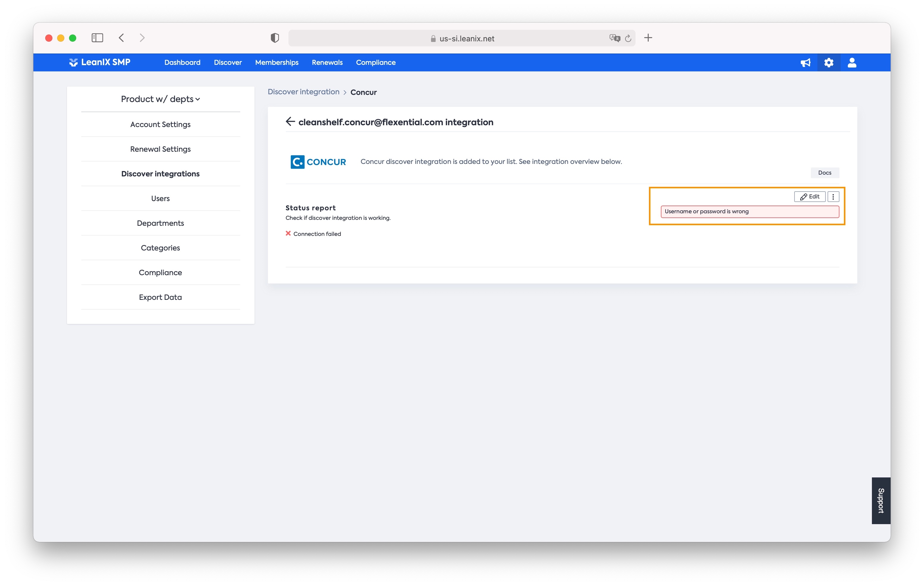The height and width of the screenshot is (586, 924).
Task: Click the announcements megaphone icon
Action: [x=805, y=62]
